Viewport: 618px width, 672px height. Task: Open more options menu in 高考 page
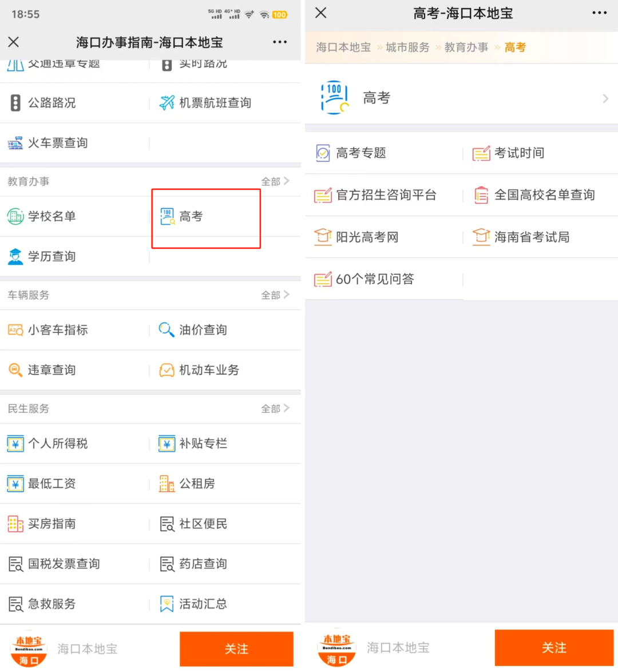point(599,13)
